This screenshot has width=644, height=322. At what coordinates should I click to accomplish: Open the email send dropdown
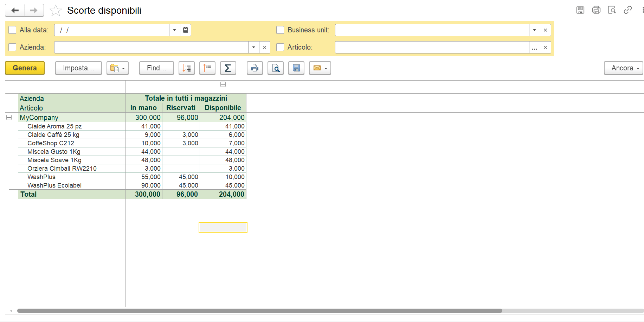pos(320,68)
